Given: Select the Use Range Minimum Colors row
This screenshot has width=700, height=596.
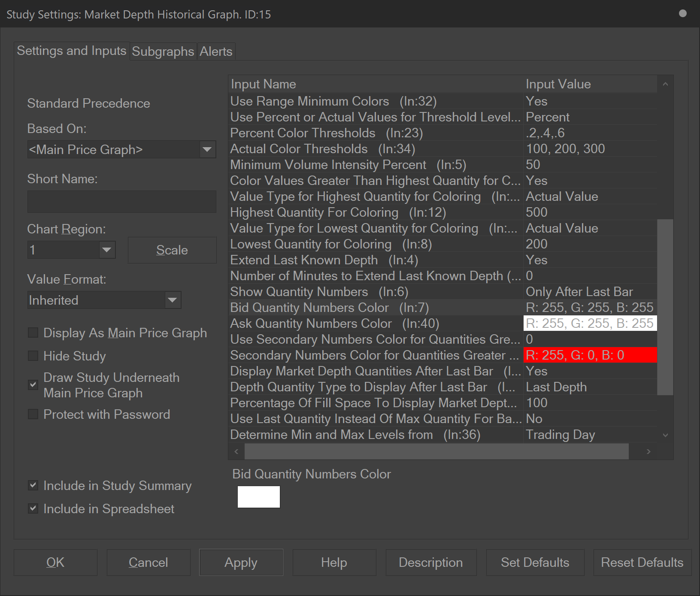Looking at the screenshot, I should 442,101.
